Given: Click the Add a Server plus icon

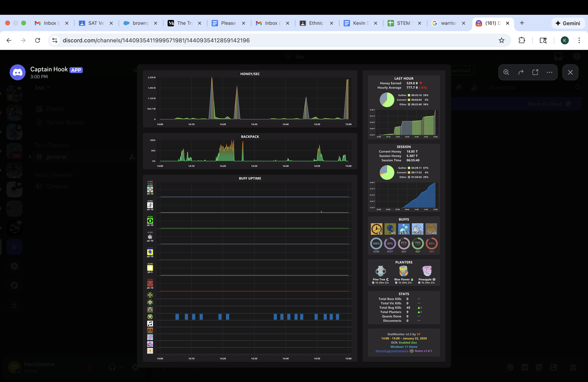Looking at the screenshot, I should tap(14, 266).
